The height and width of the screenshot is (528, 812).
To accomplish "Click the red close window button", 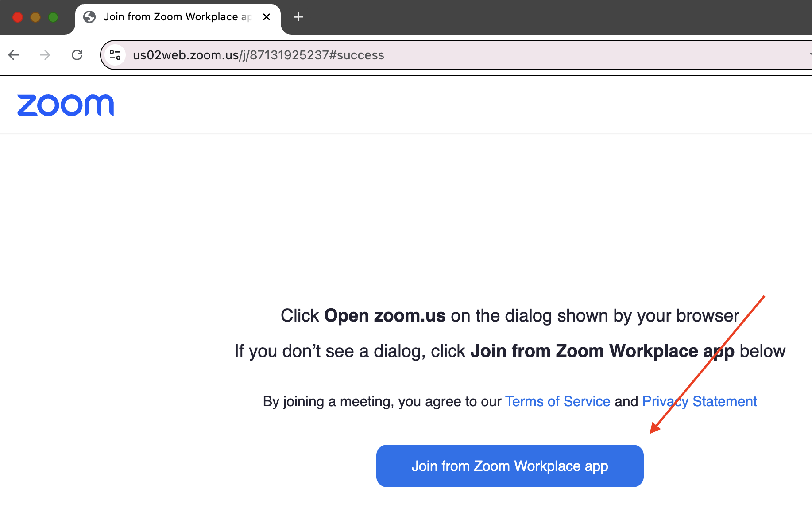I will click(18, 17).
